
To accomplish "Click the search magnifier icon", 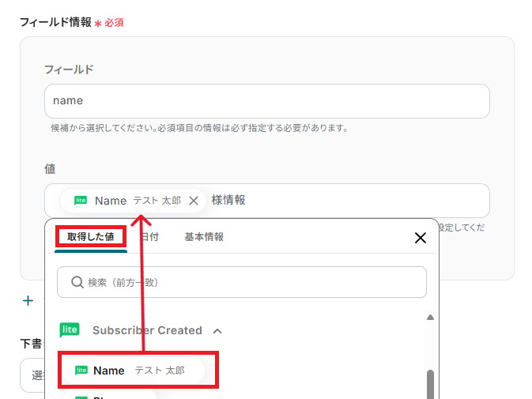I will pos(77,282).
